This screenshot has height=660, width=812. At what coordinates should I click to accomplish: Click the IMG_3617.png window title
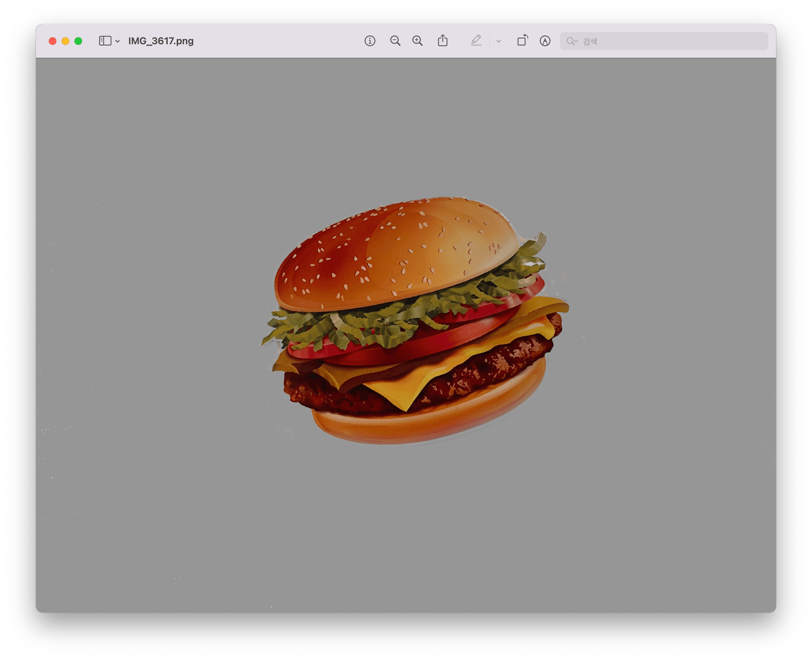point(161,41)
